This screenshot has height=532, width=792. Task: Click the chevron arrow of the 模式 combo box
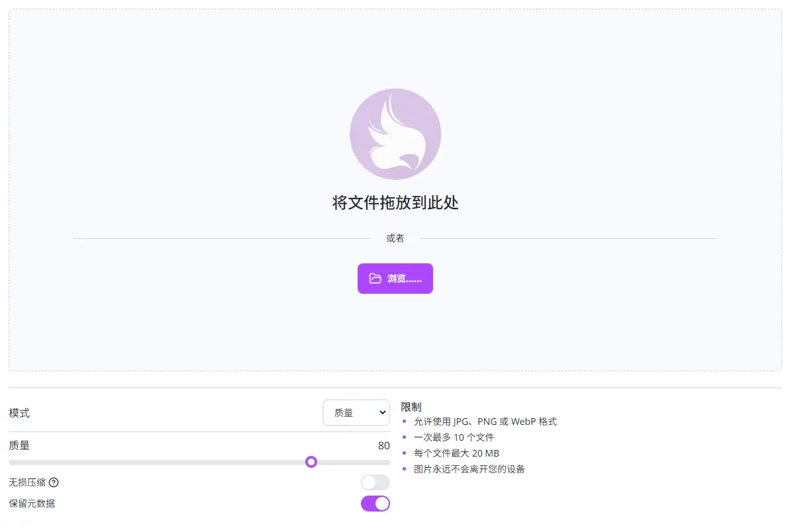click(381, 413)
